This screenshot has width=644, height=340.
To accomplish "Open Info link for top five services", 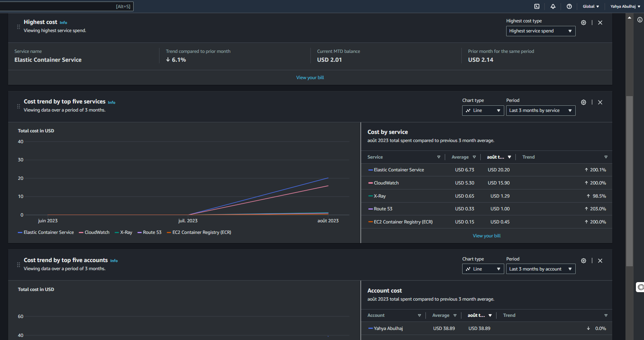I will tap(112, 102).
